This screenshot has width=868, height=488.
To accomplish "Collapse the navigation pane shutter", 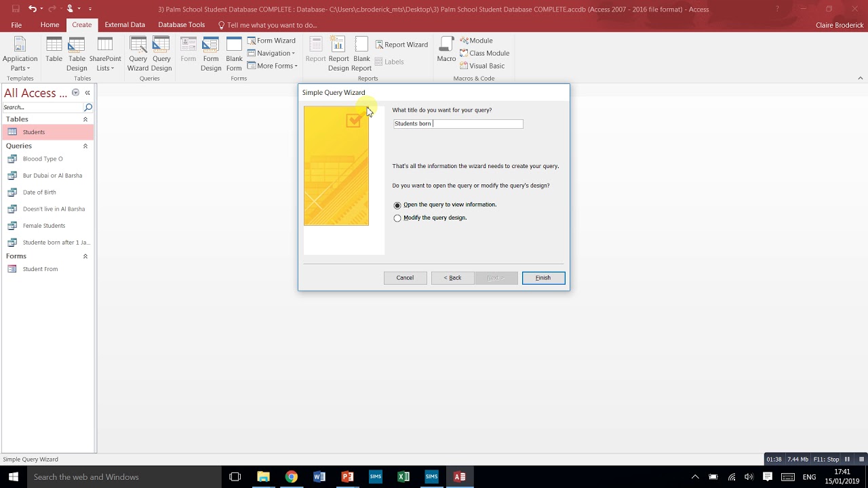I will pyautogui.click(x=87, y=93).
